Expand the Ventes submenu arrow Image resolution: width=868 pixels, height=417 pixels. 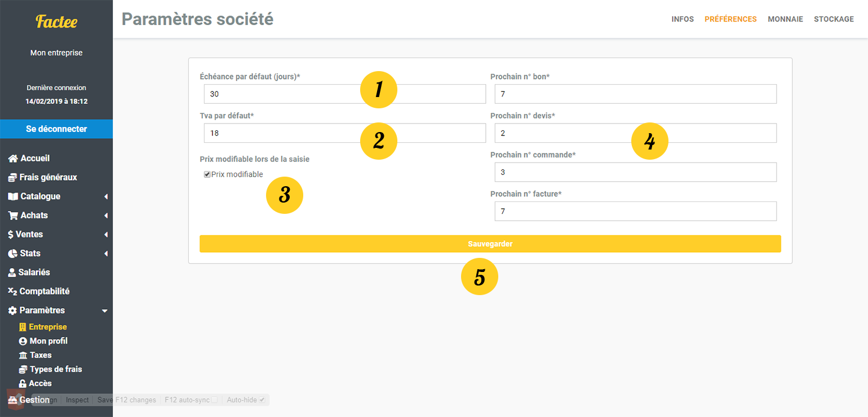pyautogui.click(x=104, y=234)
